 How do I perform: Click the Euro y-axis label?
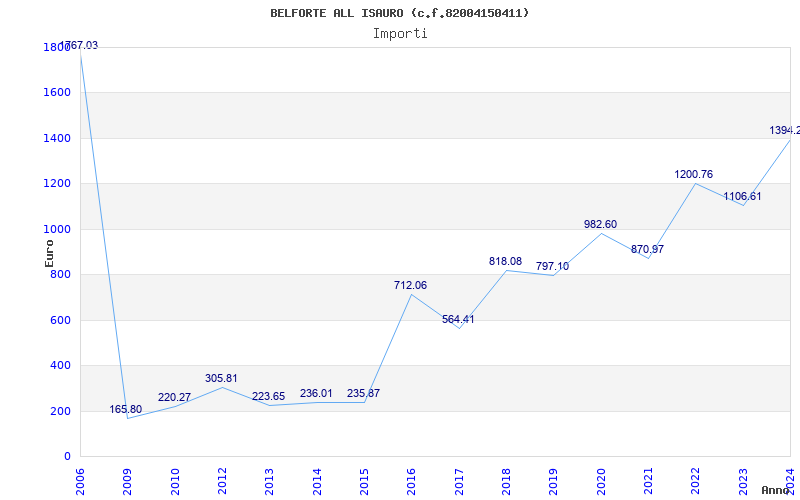[49, 253]
